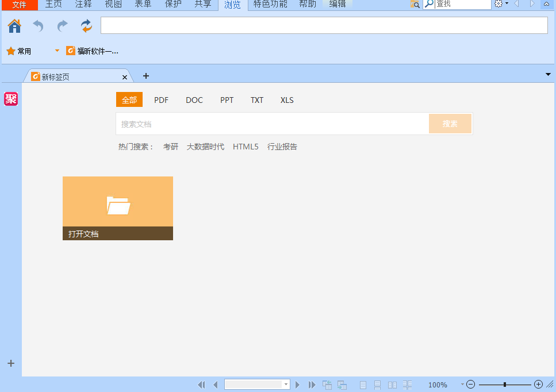This screenshot has width=556, height=392.
Task: Open the search preferences gear icon near Find box
Action: 498,4
